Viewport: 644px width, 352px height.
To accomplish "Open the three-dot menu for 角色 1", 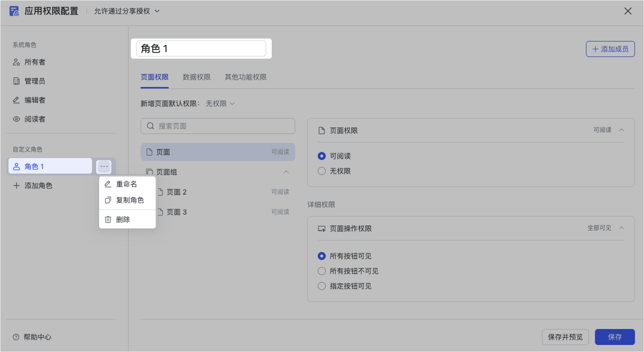I will pos(104,166).
